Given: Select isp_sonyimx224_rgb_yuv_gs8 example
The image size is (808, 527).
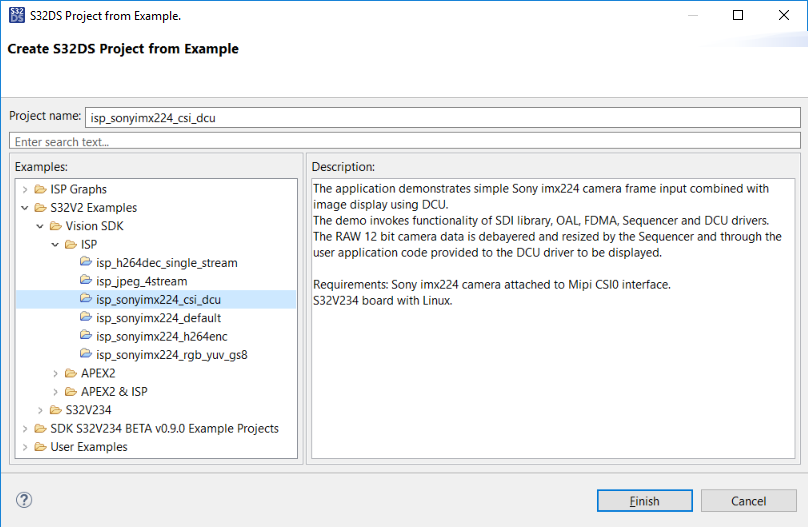Looking at the screenshot, I should (171, 355).
